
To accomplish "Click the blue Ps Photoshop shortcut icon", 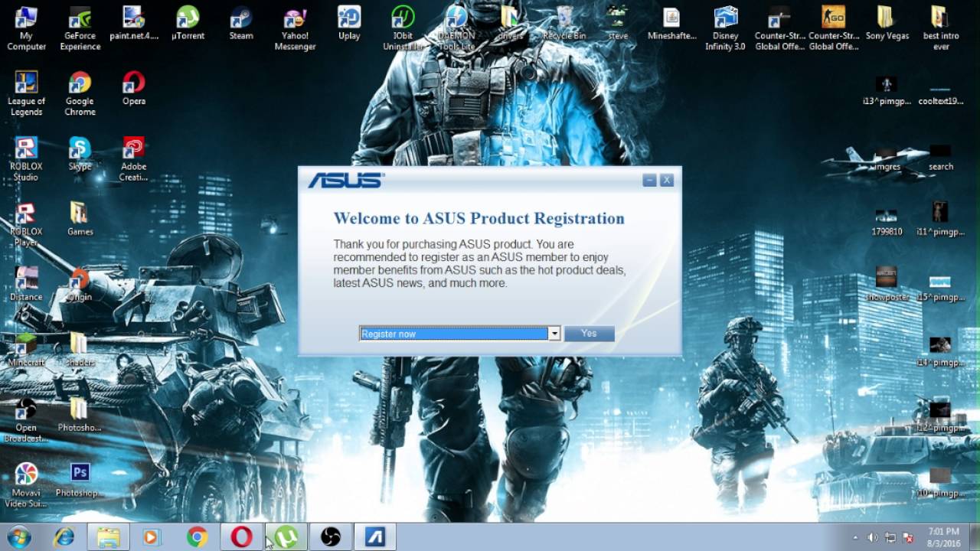I will [80, 480].
